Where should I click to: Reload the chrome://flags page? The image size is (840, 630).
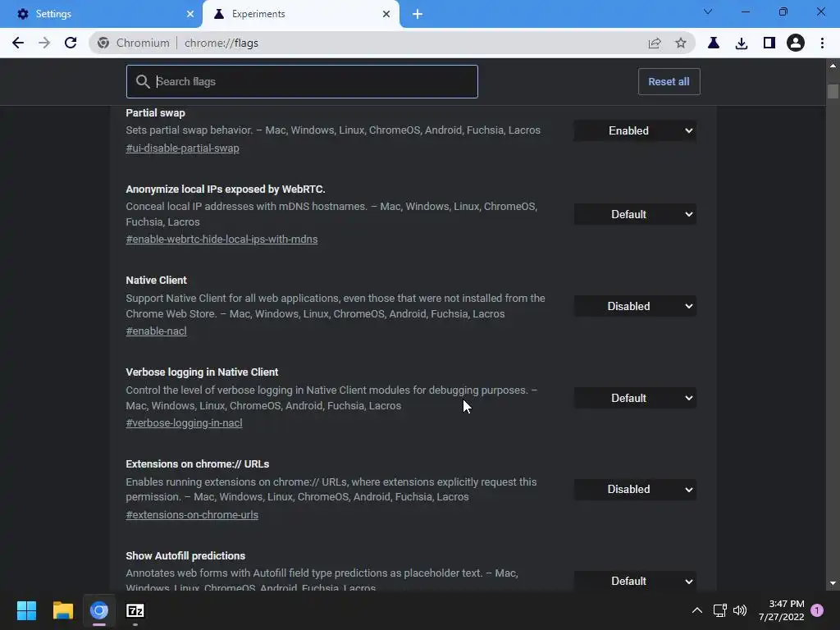71,43
